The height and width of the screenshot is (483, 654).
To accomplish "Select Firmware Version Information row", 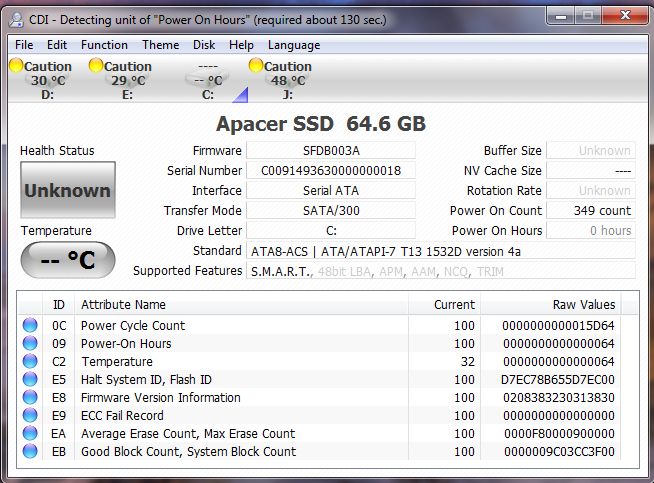I will pos(319,397).
